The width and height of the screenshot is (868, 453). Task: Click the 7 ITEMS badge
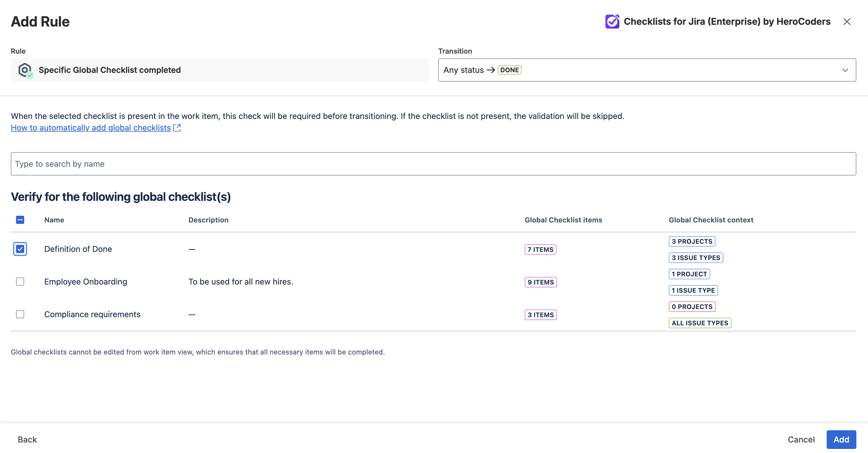[x=540, y=250]
